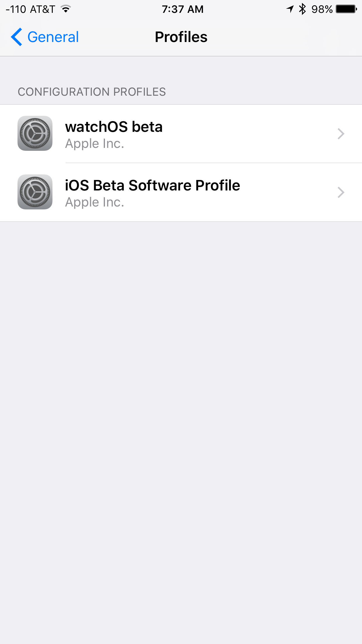Tap the blue back arrow icon
Screen dimensions: 362x644
[16, 37]
